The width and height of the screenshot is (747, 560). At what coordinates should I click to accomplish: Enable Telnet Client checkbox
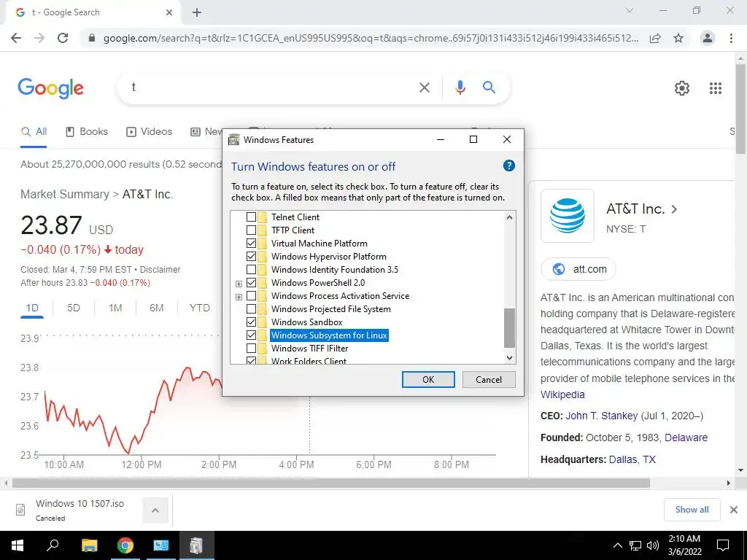coord(251,217)
